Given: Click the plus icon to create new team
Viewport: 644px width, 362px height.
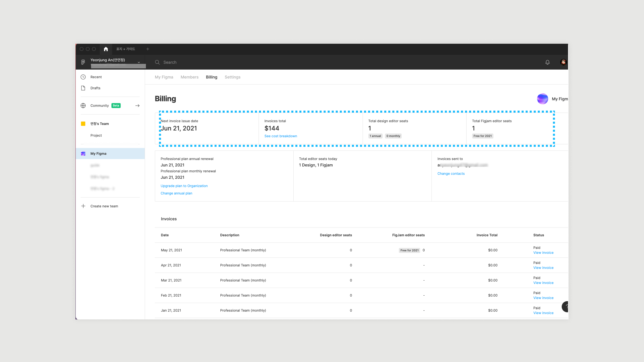Looking at the screenshot, I should (x=83, y=206).
